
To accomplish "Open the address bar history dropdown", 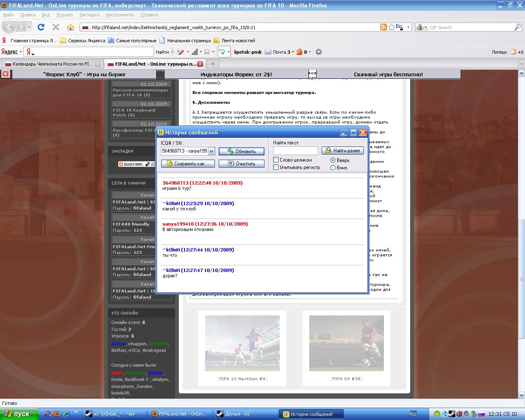I will [408, 27].
